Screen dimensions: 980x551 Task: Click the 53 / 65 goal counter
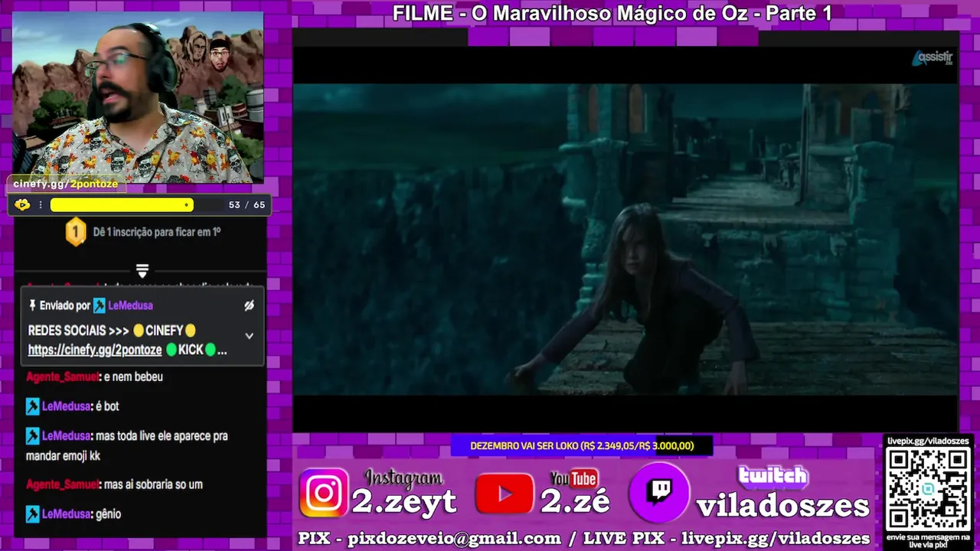[247, 204]
